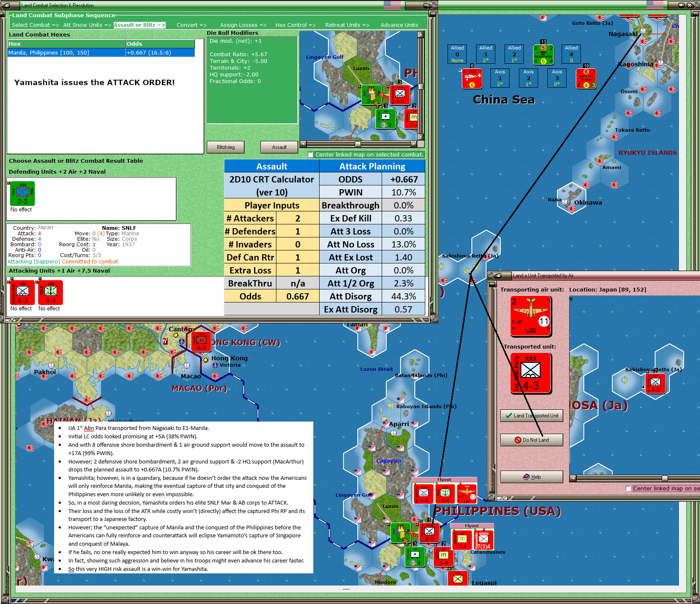This screenshot has height=604, width=700.
Task: Click the transported 1st Abn Para unit counter
Action: [531, 373]
